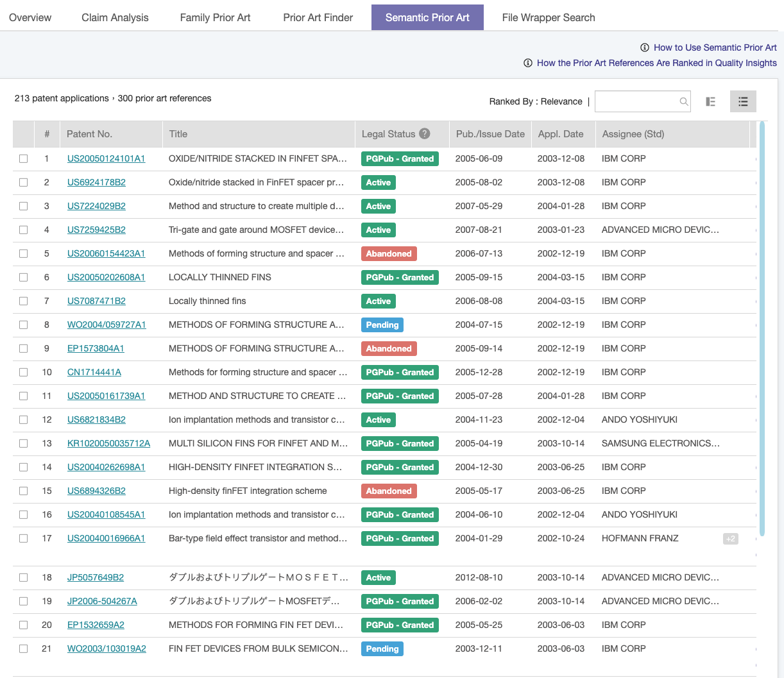
Task: Open the File Wrapper Search tab
Action: (x=549, y=17)
